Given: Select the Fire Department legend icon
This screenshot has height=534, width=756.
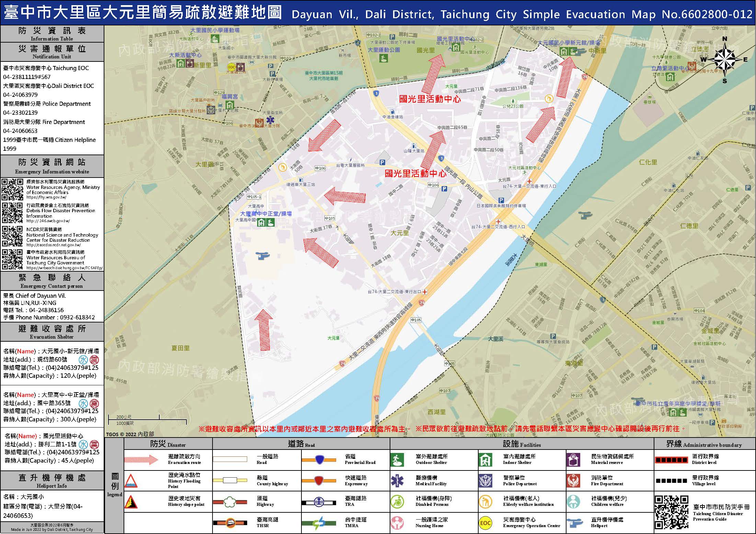Looking at the screenshot, I should pos(574,481).
